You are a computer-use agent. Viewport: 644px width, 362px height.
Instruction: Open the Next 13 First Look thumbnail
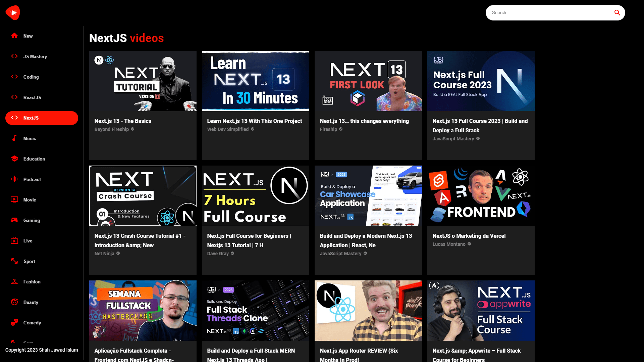(368, 81)
